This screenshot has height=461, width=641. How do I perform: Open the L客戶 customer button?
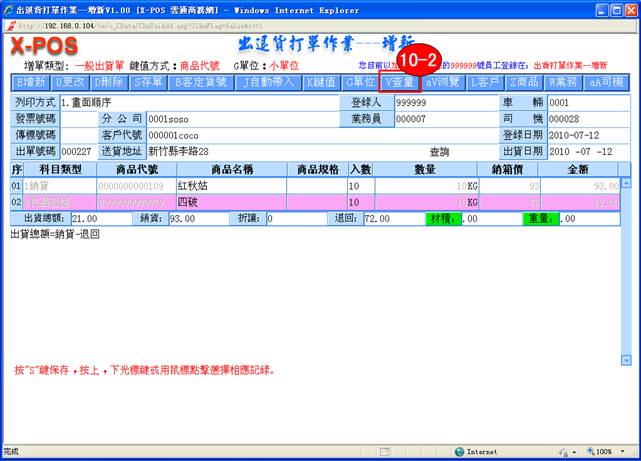487,82
